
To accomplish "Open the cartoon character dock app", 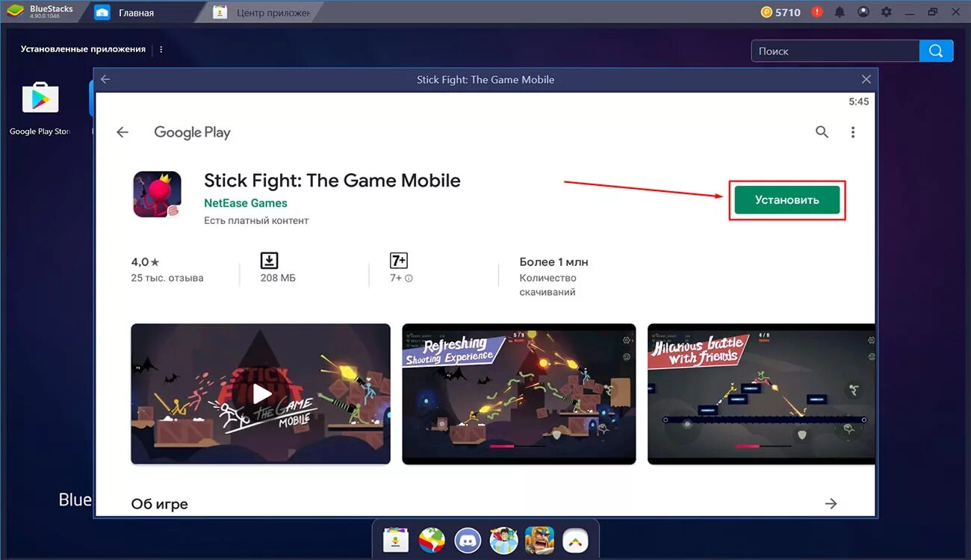I will coord(503,539).
